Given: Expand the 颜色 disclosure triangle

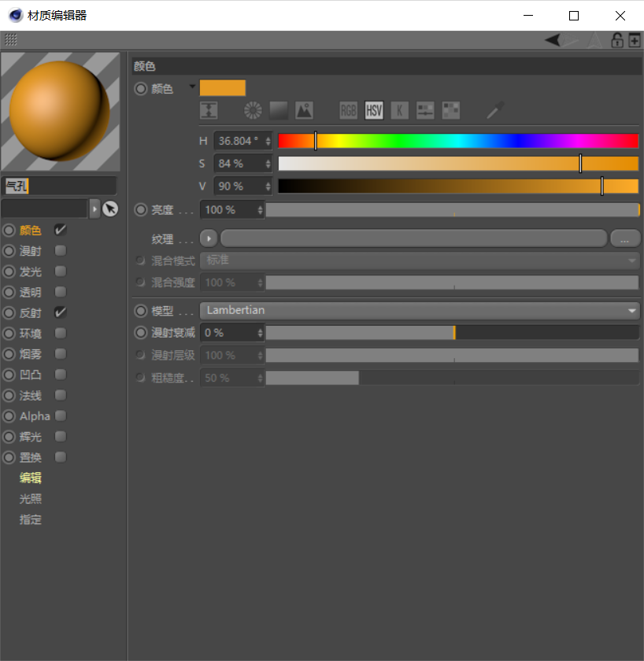Looking at the screenshot, I should click(192, 88).
